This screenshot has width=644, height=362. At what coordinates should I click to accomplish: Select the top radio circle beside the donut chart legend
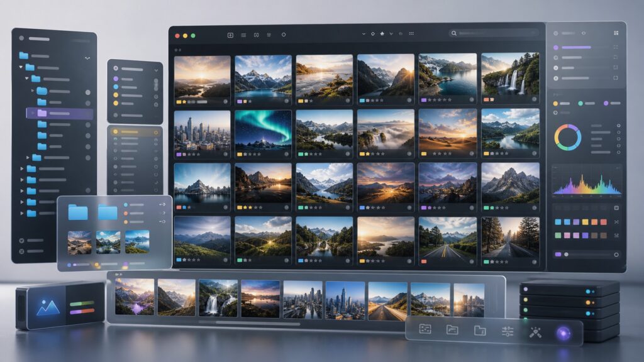click(x=618, y=126)
